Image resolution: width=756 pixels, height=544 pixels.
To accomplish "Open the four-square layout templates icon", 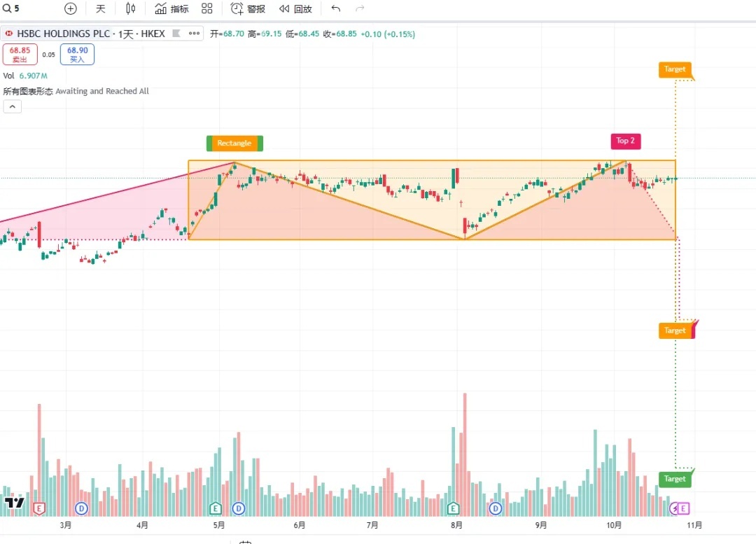I will (x=206, y=9).
